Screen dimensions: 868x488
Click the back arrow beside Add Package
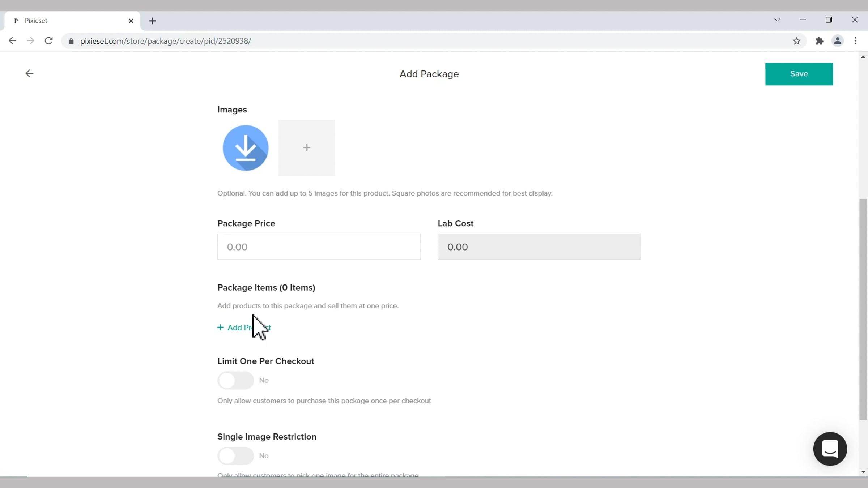point(29,74)
